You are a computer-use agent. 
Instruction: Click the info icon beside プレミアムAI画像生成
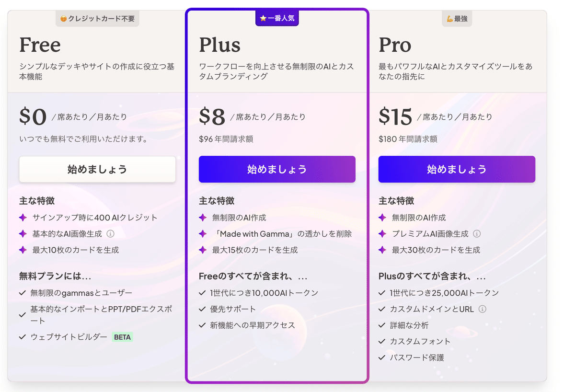click(x=477, y=234)
